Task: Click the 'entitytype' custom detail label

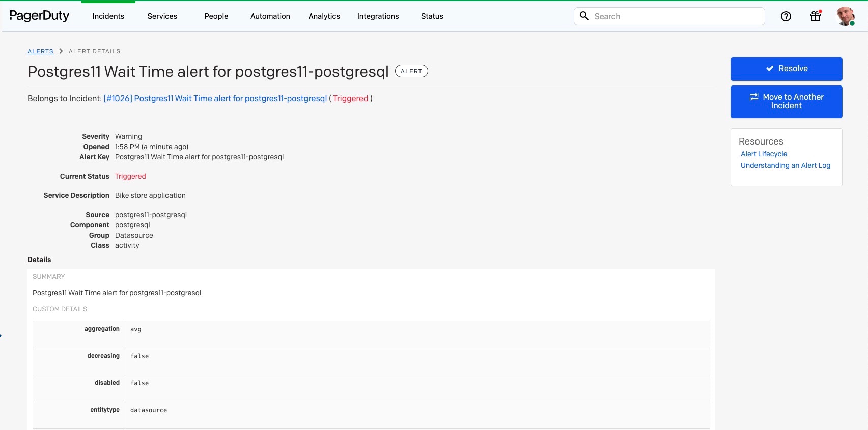Action: 105,410
